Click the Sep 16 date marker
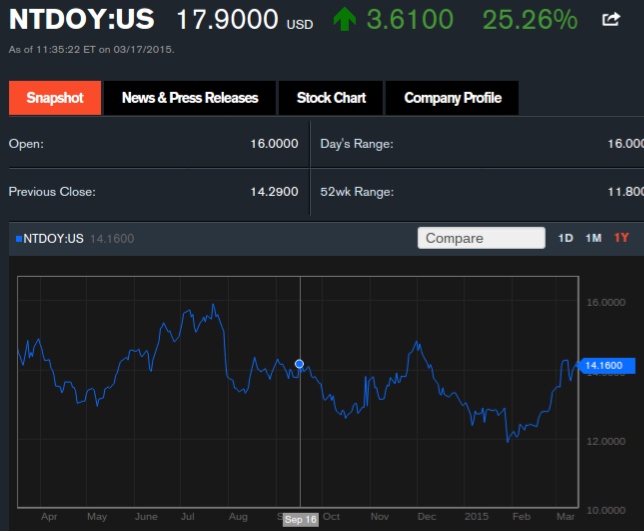This screenshot has width=644, height=531. pyautogui.click(x=300, y=520)
